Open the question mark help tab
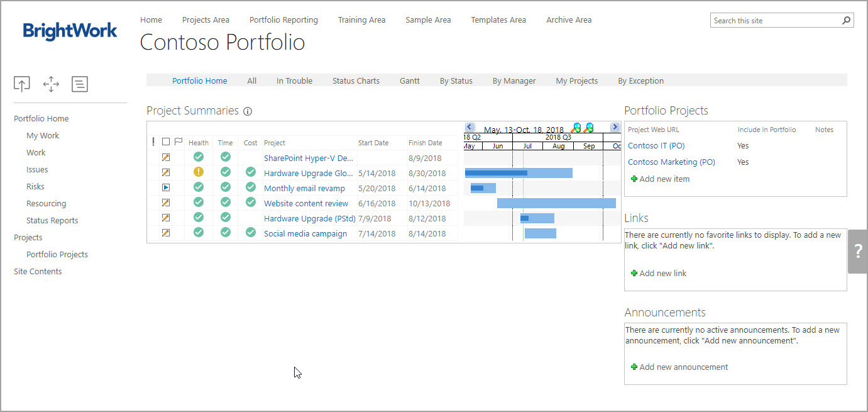 858,251
